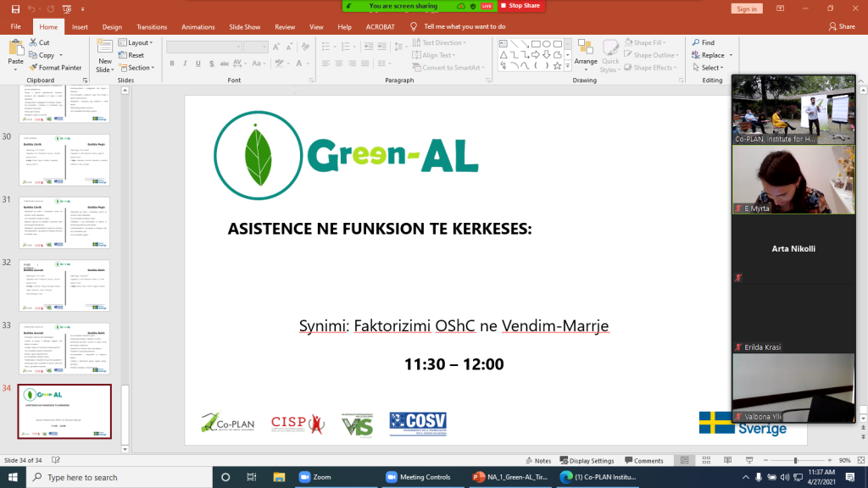Toggle Align Right paragraph
The width and height of the screenshot is (868, 488).
coord(352,64)
